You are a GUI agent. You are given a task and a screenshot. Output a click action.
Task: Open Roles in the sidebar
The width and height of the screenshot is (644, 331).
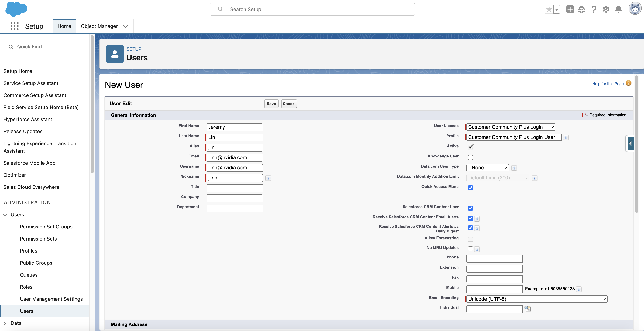26,287
